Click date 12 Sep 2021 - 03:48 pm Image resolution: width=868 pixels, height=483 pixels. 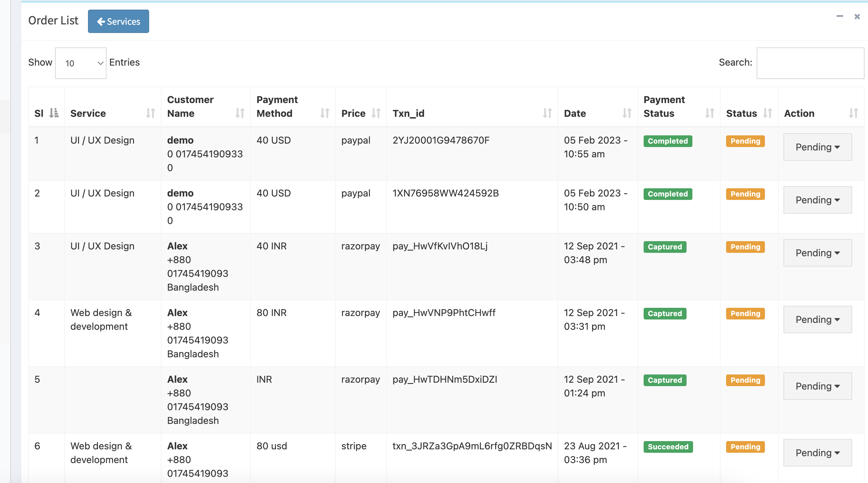click(594, 253)
